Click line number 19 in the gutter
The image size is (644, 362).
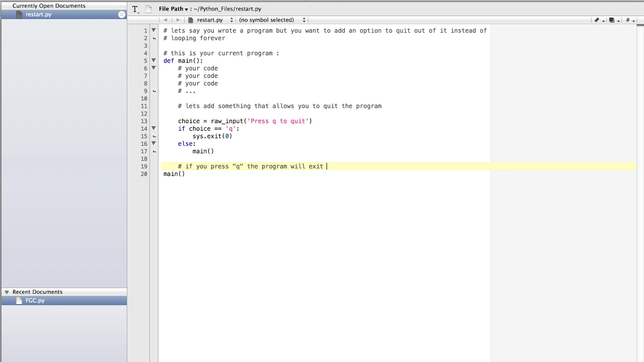click(144, 166)
